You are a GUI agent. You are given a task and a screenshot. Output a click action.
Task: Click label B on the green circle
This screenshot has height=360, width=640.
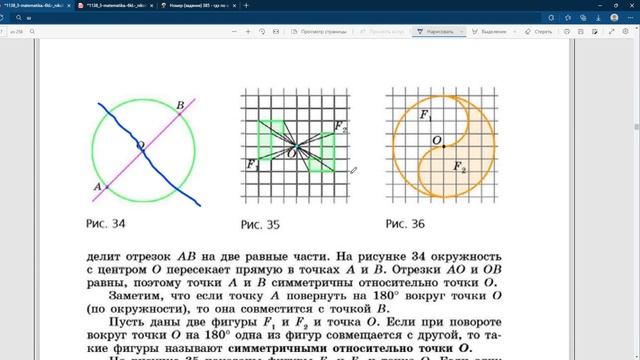(x=180, y=105)
